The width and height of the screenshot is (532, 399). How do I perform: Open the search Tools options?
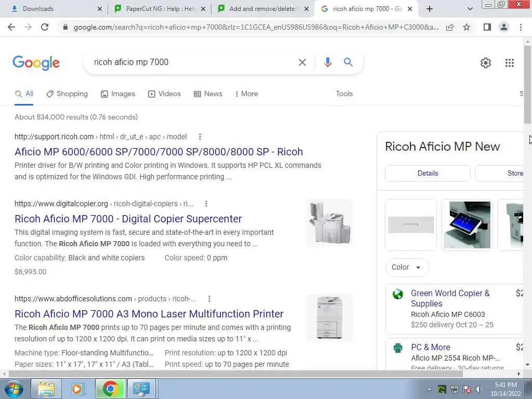[x=344, y=94]
